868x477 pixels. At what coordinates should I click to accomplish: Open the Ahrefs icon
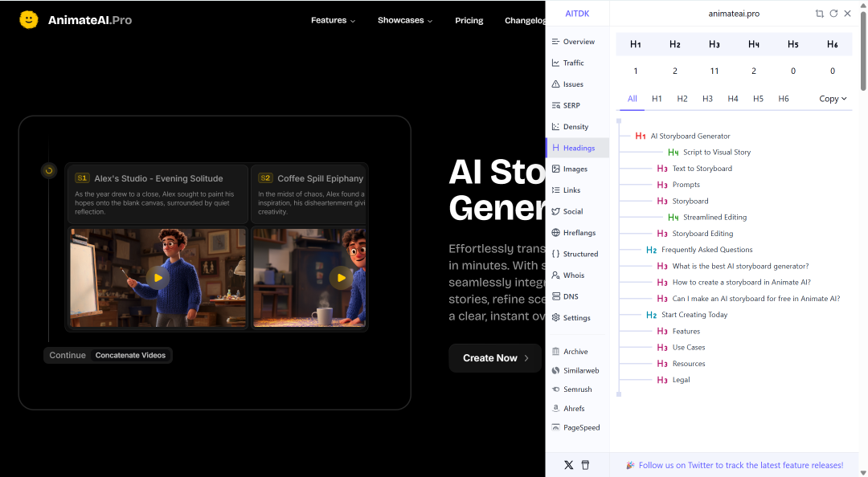555,409
